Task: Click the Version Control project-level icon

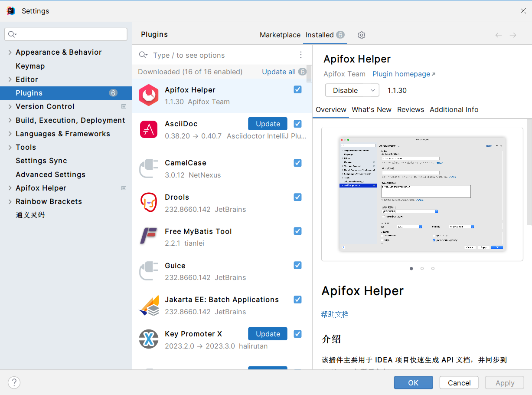Action: click(x=124, y=106)
